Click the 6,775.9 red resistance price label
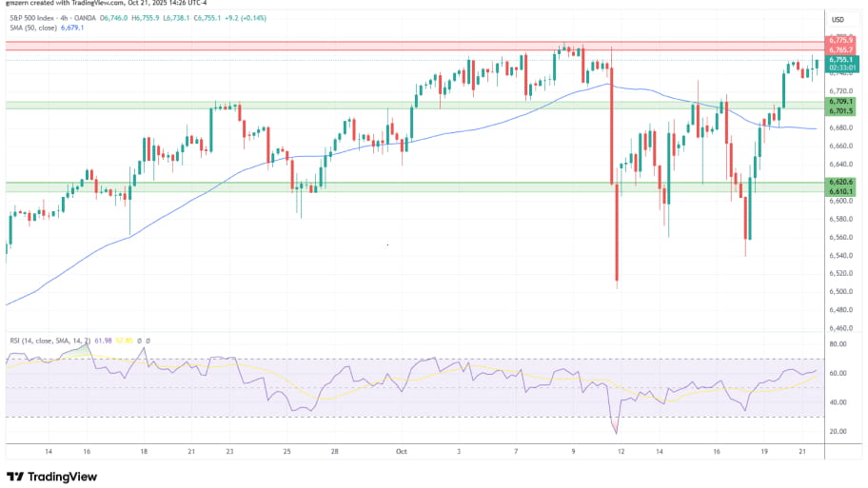This screenshot has width=868, height=488. (x=840, y=40)
